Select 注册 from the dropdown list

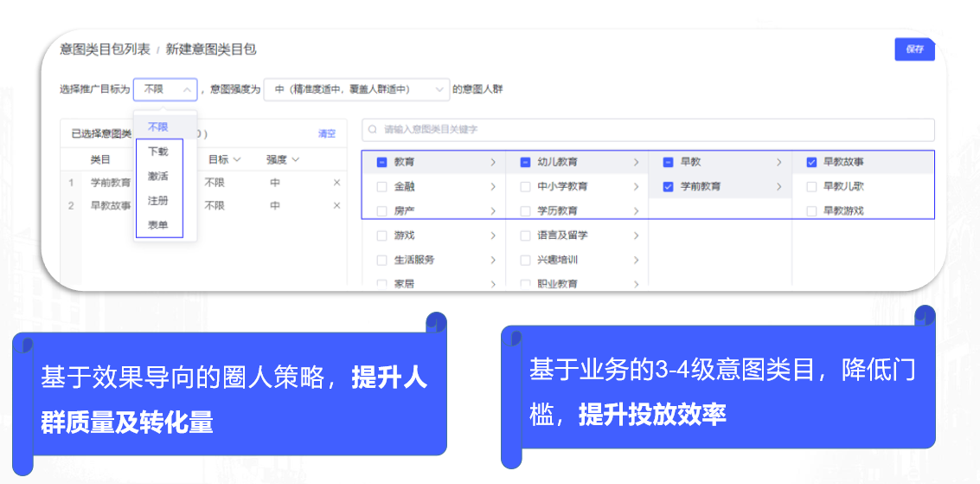click(157, 201)
